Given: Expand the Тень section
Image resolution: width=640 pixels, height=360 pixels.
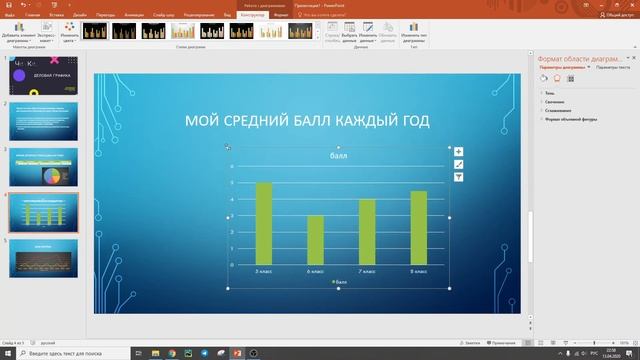Looking at the screenshot, I should click(x=549, y=93).
